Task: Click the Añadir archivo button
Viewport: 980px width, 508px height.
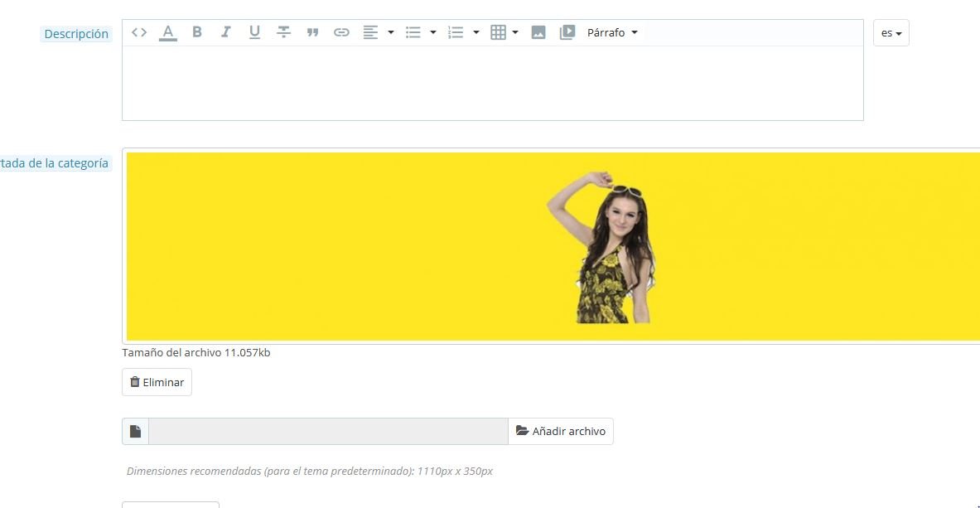Action: pos(561,431)
